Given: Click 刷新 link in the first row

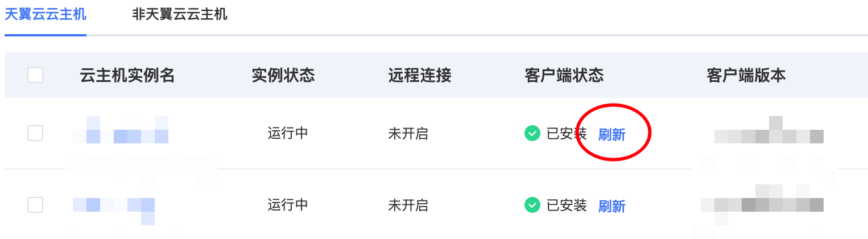Looking at the screenshot, I should (x=611, y=134).
